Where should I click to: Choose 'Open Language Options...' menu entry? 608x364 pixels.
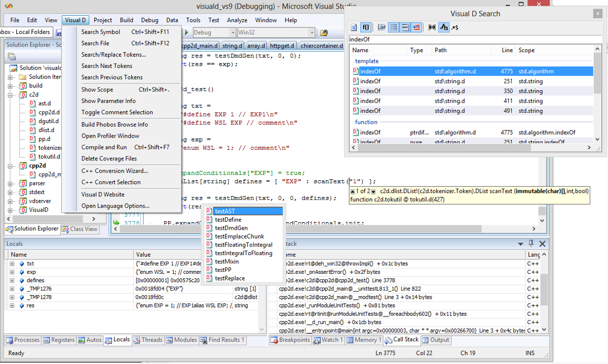115,206
